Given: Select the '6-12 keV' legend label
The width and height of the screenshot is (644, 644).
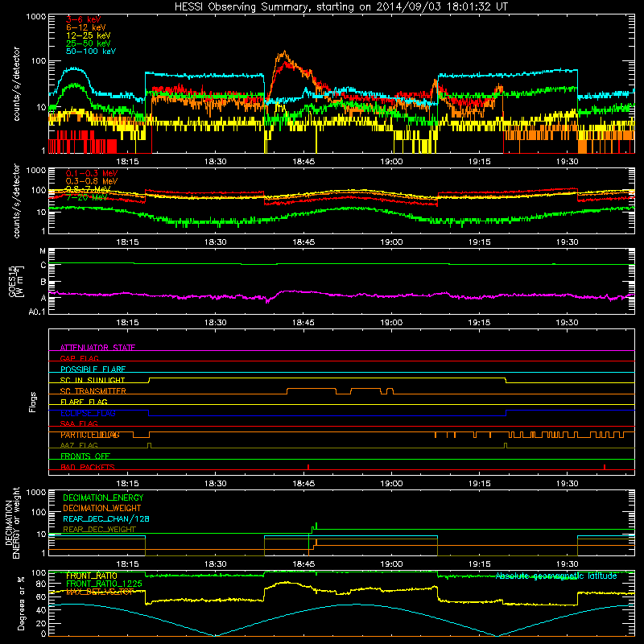Looking at the screenshot, I should click(86, 27).
